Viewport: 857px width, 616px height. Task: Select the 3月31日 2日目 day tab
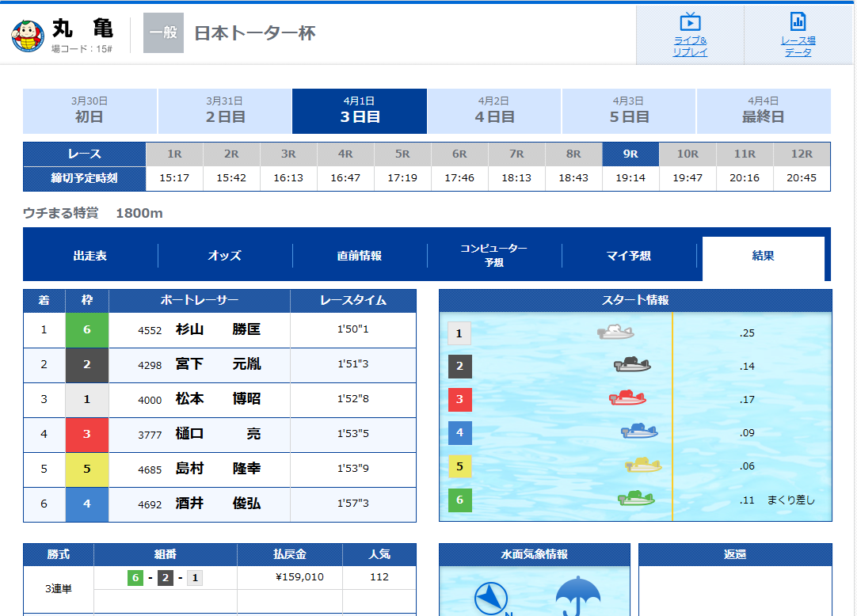point(225,111)
